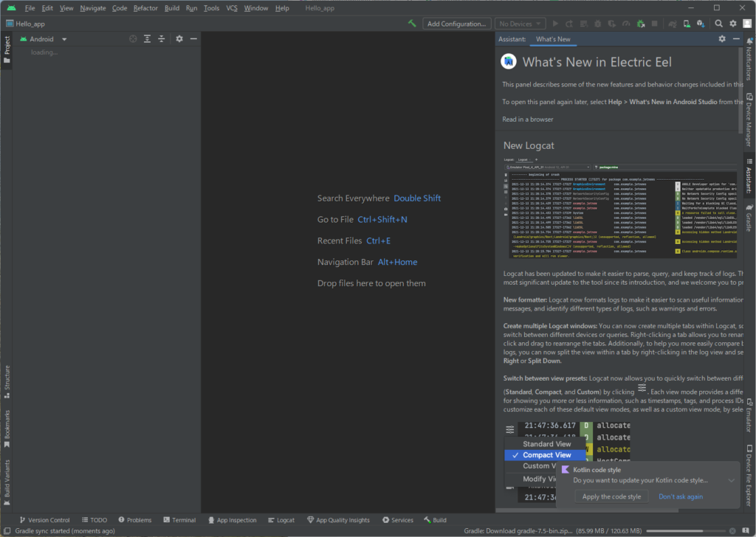Open SDK Manager from the main toolbar icon
Image resolution: width=756 pixels, height=537 pixels.
pyautogui.click(x=701, y=24)
